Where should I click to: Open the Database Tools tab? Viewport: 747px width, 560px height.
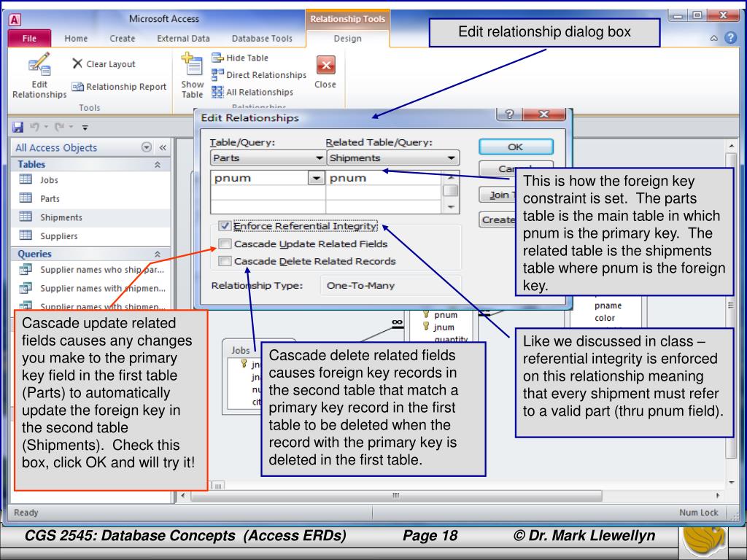[x=262, y=39]
